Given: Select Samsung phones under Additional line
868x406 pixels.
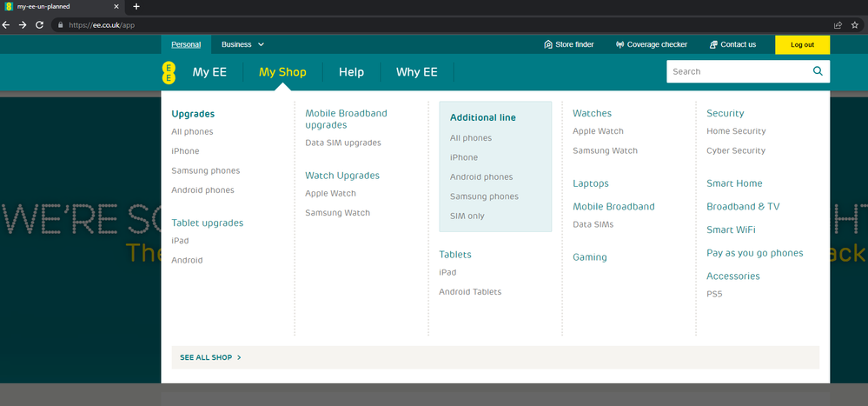Looking at the screenshot, I should click(484, 196).
